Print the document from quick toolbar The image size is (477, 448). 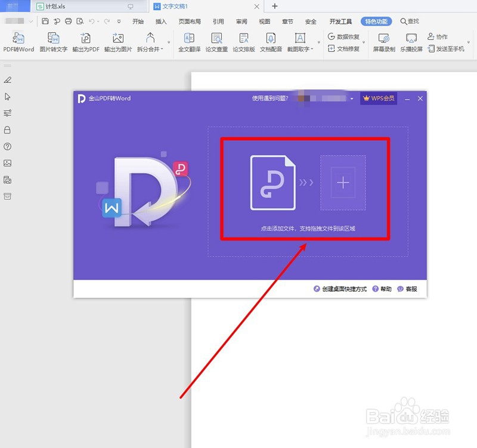click(69, 21)
